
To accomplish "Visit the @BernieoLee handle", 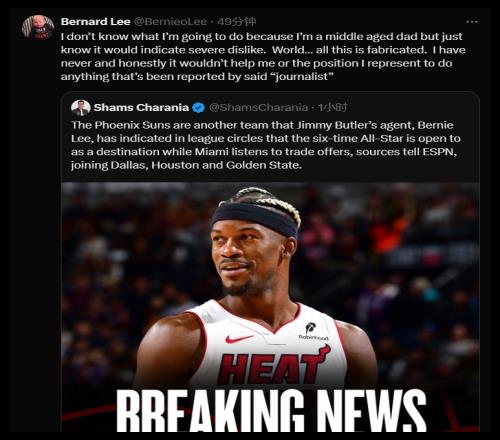I will 170,22.
